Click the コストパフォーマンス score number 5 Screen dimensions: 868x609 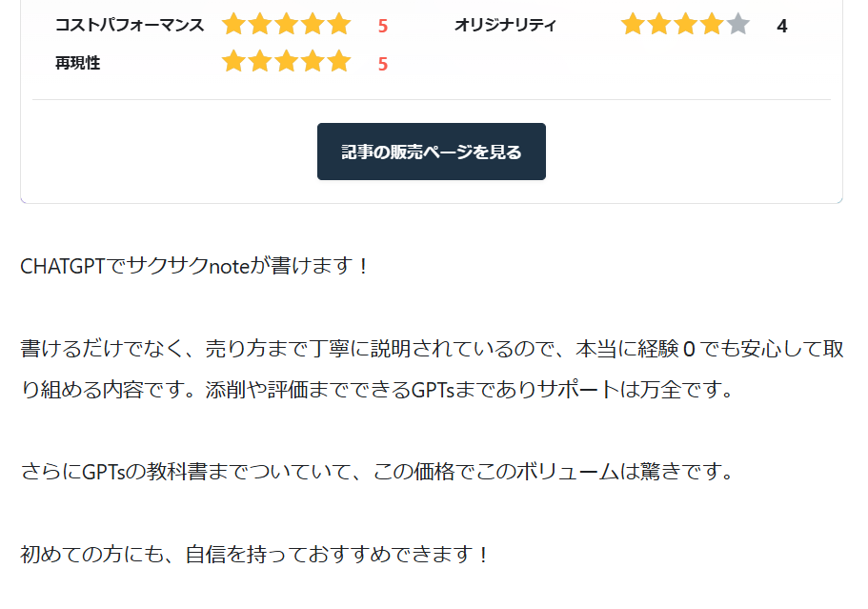[x=382, y=26]
